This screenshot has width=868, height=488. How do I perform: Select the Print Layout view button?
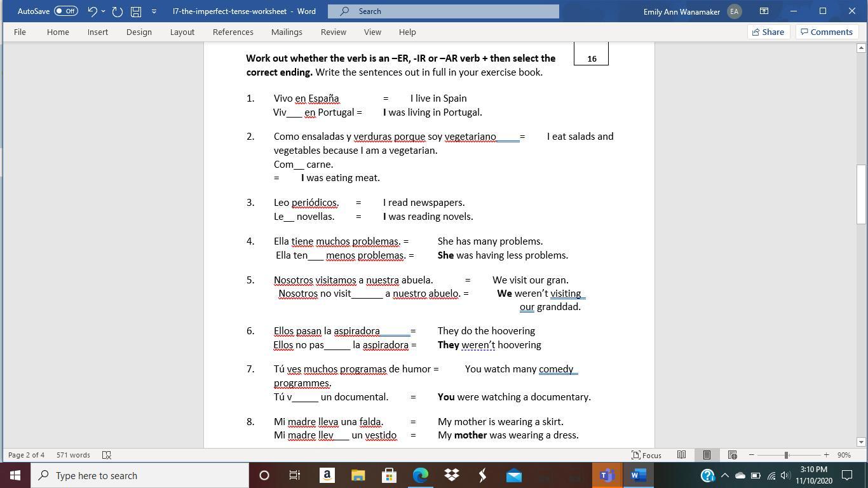pos(707,455)
